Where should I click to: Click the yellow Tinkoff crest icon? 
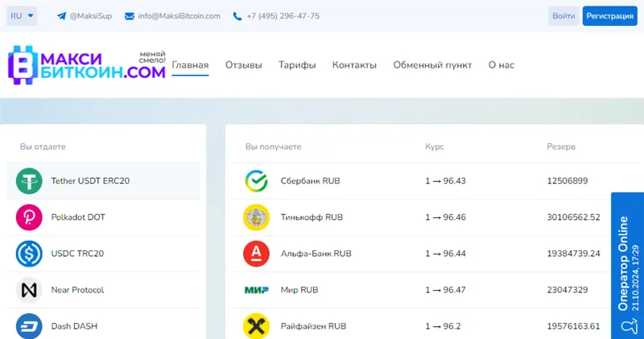pos(256,217)
